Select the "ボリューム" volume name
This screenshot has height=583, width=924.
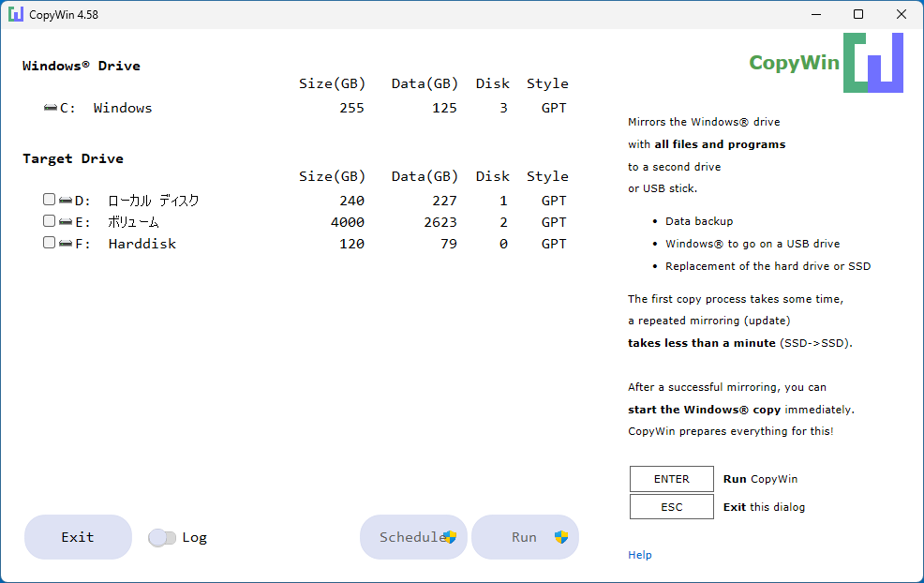(133, 222)
